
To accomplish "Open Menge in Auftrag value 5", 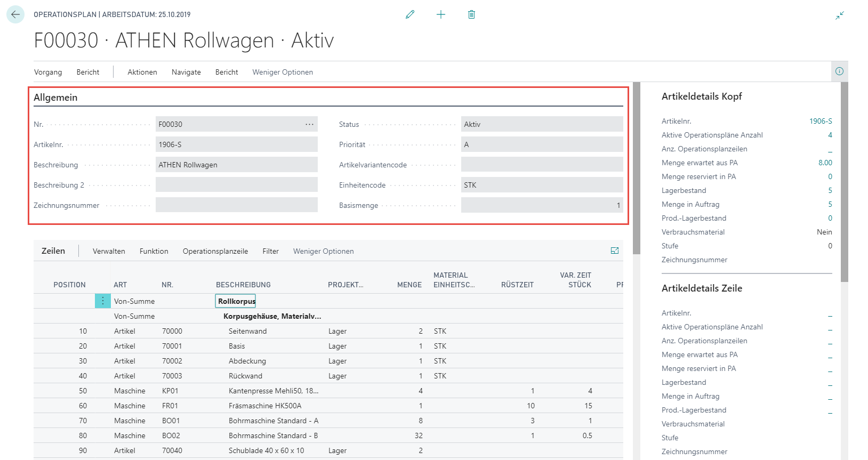I will click(x=830, y=204).
